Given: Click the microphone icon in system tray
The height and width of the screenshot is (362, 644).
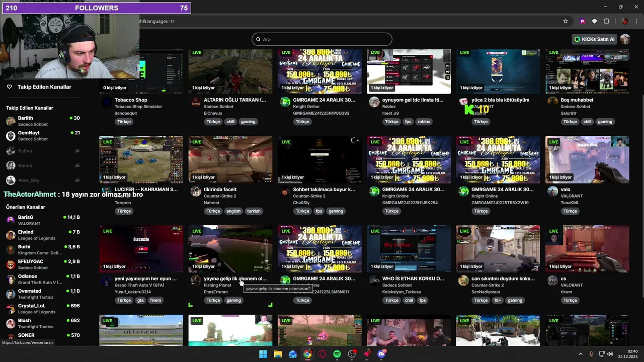Looking at the screenshot, I should [591, 354].
